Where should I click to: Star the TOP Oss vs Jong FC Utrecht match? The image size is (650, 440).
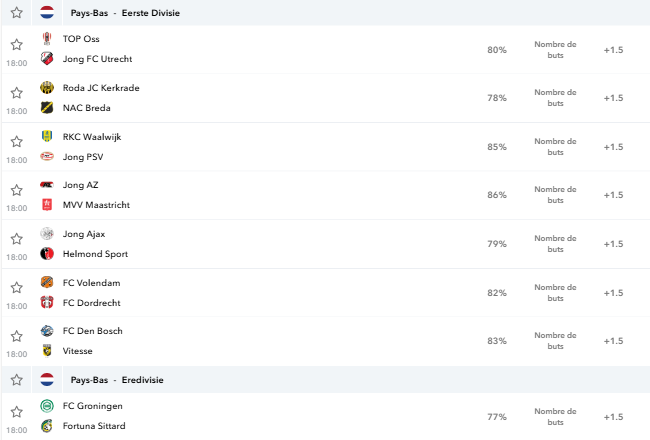tap(17, 44)
